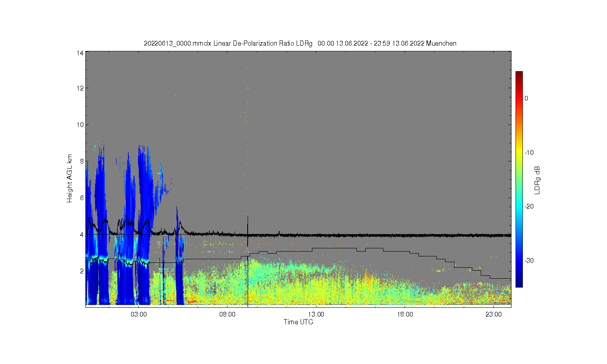Image resolution: width=607 pixels, height=364 pixels.
Task: Click the '13:00' time tick label
Action: click(x=316, y=315)
